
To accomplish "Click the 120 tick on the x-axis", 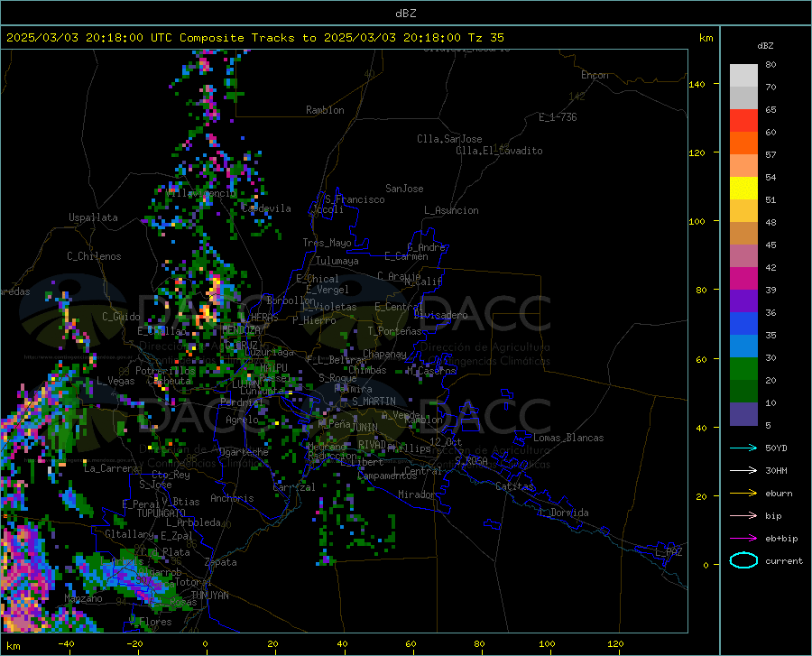I will (x=615, y=643).
